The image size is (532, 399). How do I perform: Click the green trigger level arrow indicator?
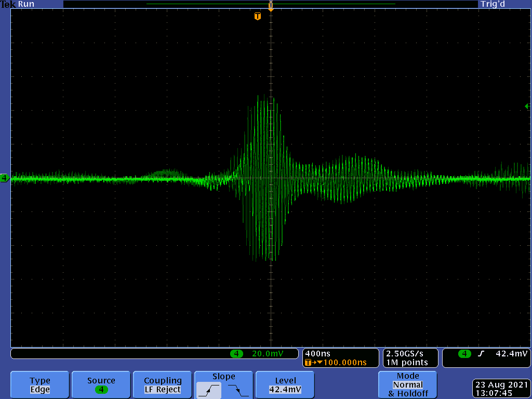(527, 106)
